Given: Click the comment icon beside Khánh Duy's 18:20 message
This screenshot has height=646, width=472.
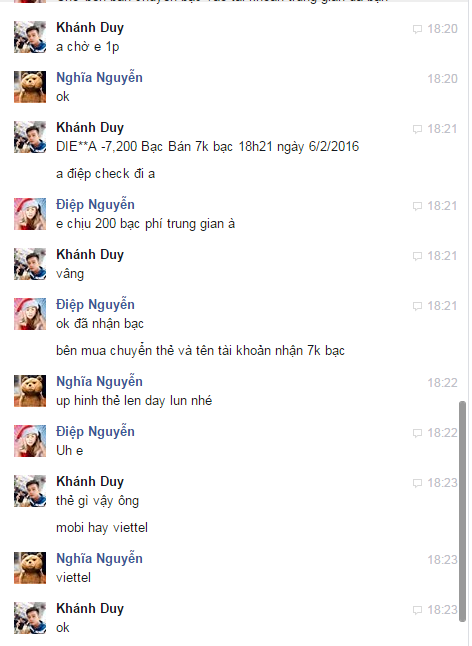Looking at the screenshot, I should (417, 29).
